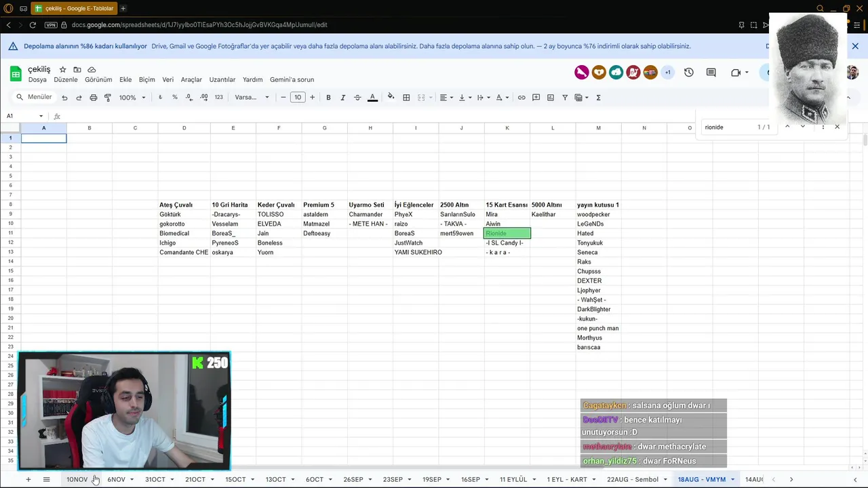Open the Uzantılar menu

222,79
